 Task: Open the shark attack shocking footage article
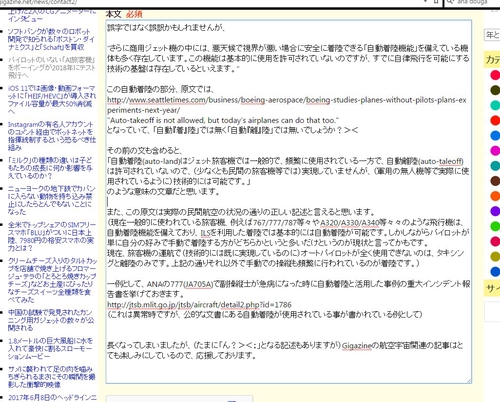(52, 377)
